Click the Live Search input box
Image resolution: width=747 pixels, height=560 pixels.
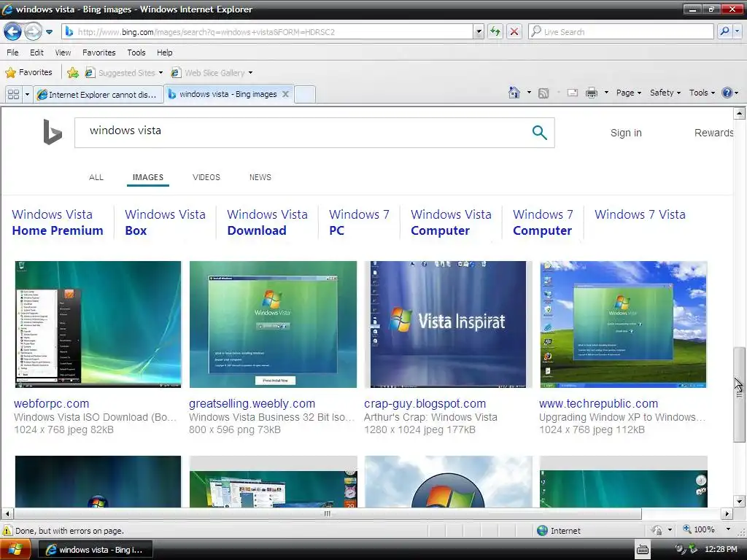pos(621,32)
